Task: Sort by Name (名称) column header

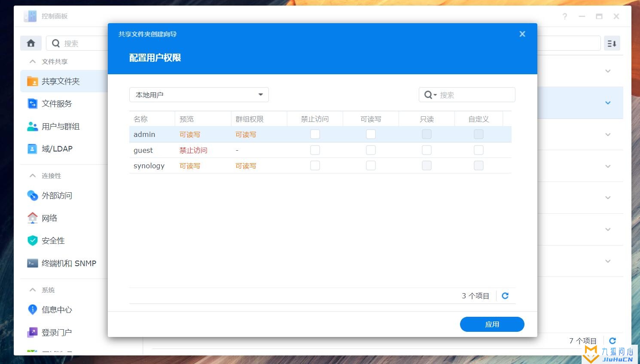Action: coord(152,119)
